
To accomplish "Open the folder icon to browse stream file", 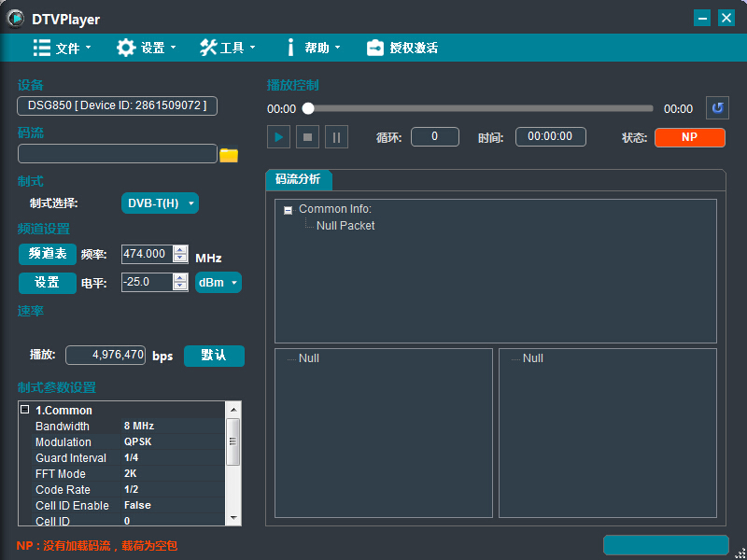I will 229,155.
